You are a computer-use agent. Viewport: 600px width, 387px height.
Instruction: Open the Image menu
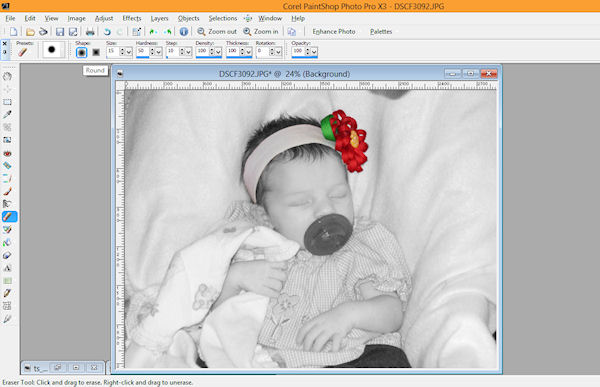(x=77, y=18)
